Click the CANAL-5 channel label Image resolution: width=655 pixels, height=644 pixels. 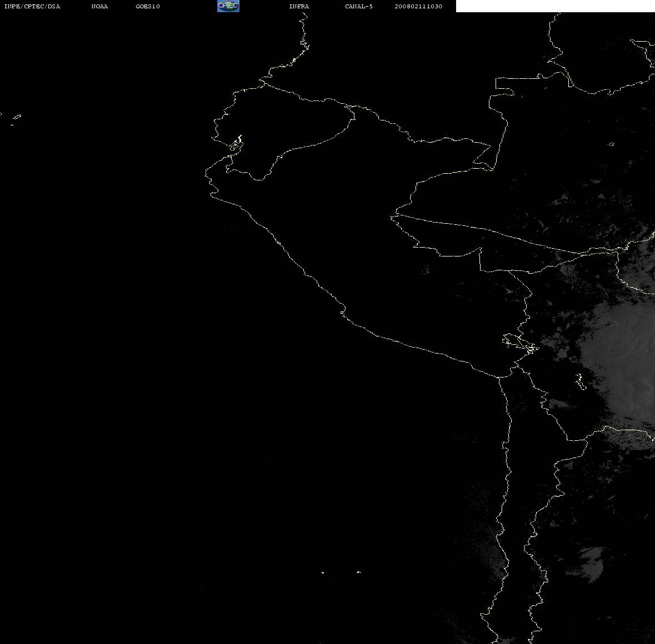tap(359, 6)
